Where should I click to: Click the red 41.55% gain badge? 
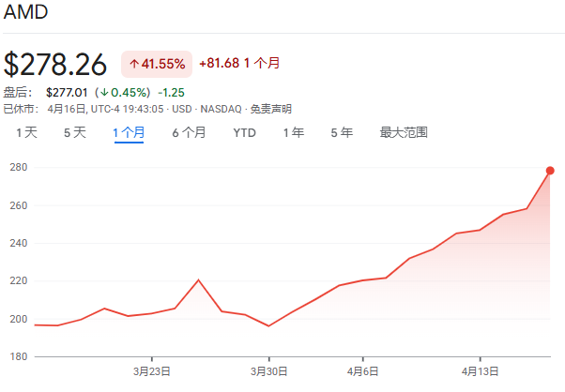coord(157,64)
